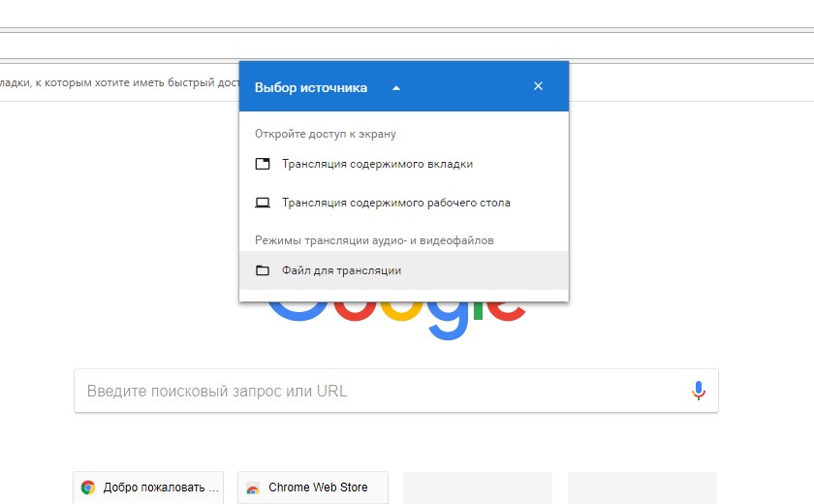Click the last empty shortcut tile
The image size is (814, 504).
(642, 488)
